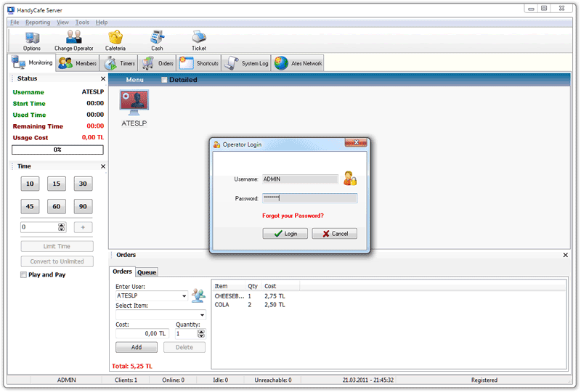Toggle the Detailed view checkbox

click(164, 80)
